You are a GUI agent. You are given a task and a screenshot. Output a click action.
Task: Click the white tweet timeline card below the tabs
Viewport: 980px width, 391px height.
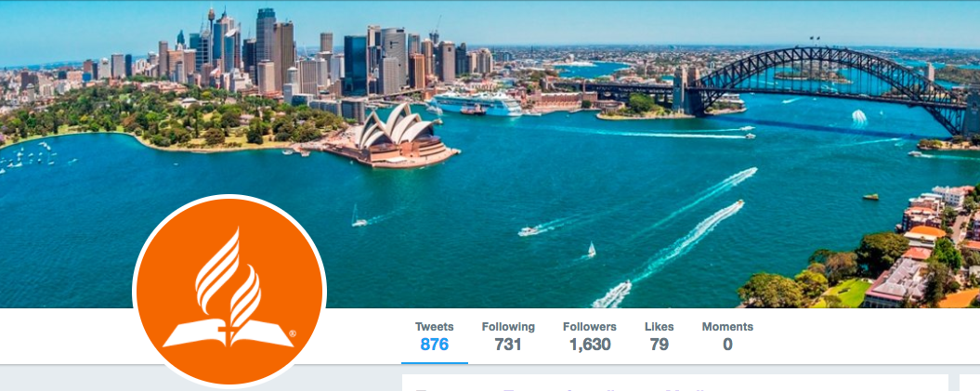coord(675,383)
